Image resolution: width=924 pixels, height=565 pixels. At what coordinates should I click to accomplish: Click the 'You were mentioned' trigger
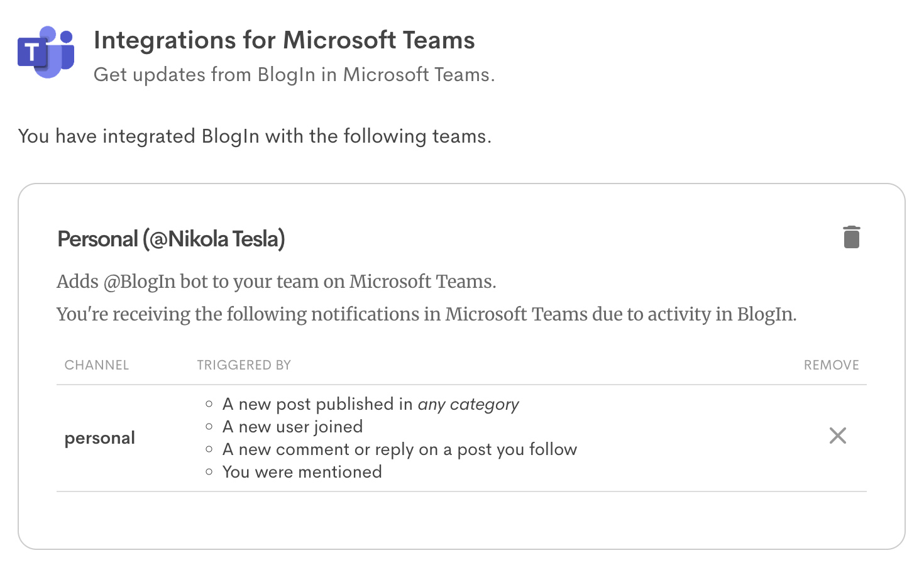(x=302, y=472)
